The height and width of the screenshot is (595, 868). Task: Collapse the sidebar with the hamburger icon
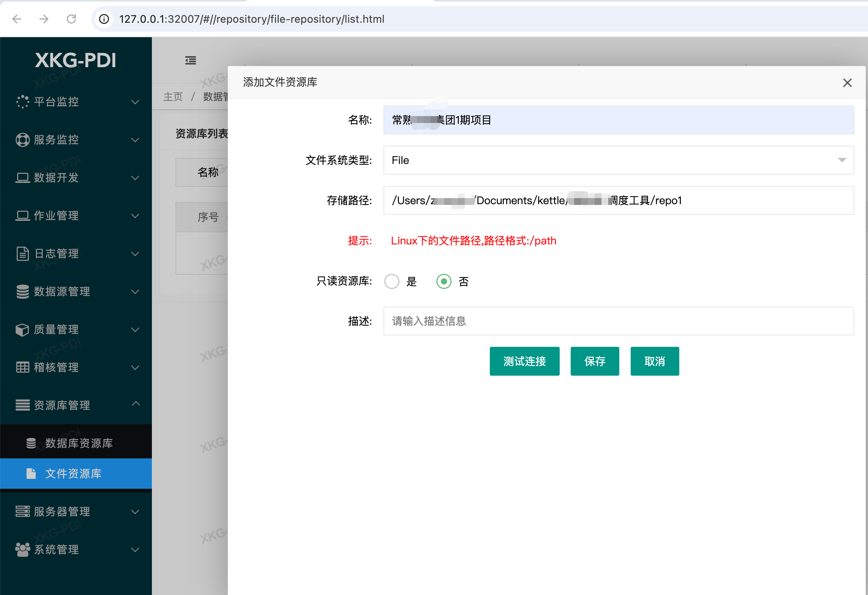point(190,60)
